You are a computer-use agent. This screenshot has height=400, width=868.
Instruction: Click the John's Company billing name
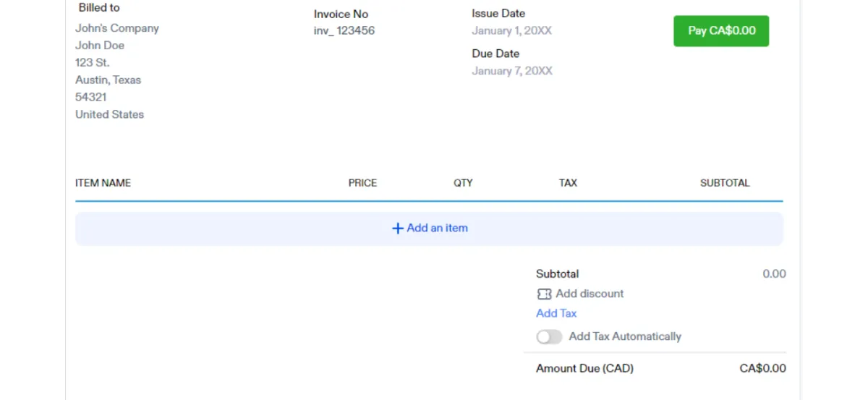(117, 28)
